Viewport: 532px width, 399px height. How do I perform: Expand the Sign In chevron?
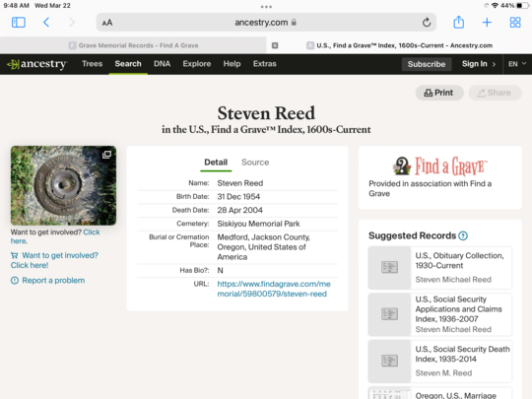click(x=494, y=64)
